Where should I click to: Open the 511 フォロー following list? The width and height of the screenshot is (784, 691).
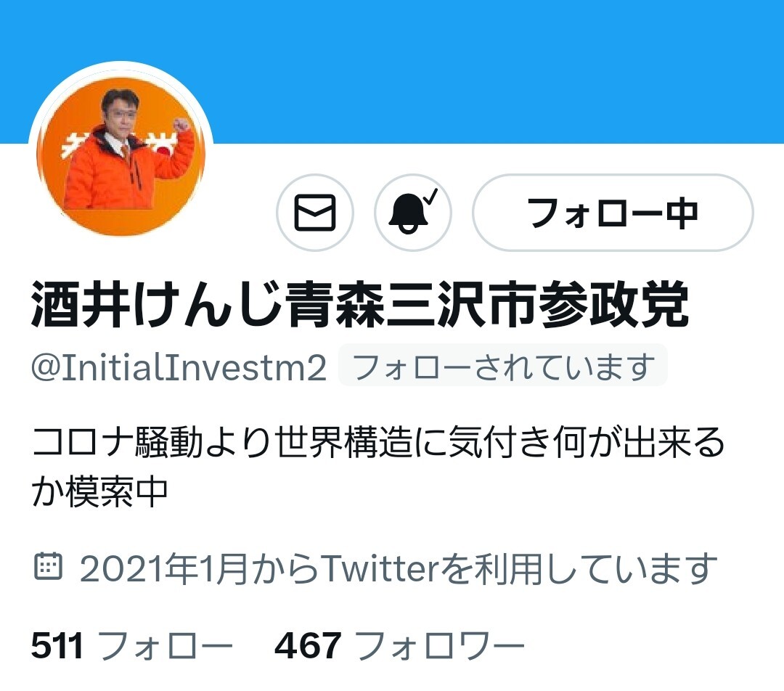click(132, 646)
